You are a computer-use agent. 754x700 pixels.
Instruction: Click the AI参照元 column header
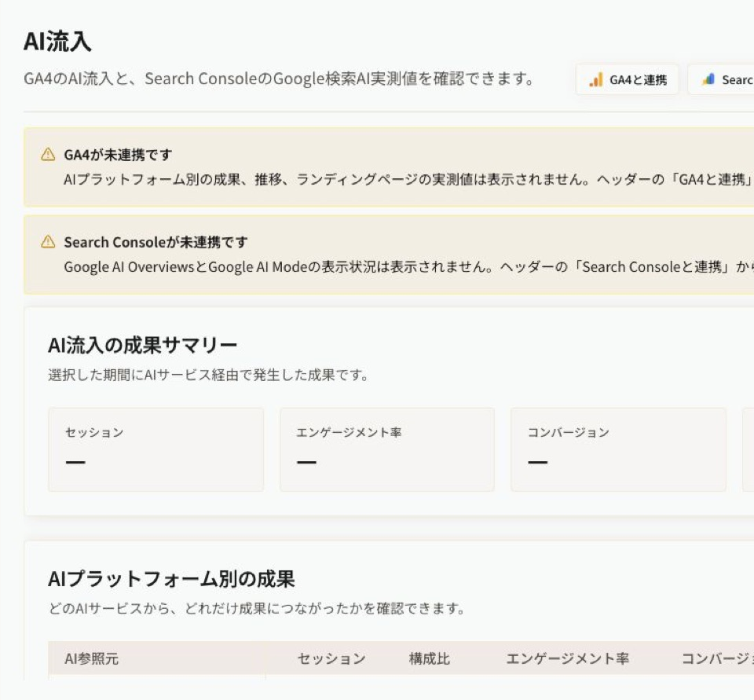tap(91, 658)
